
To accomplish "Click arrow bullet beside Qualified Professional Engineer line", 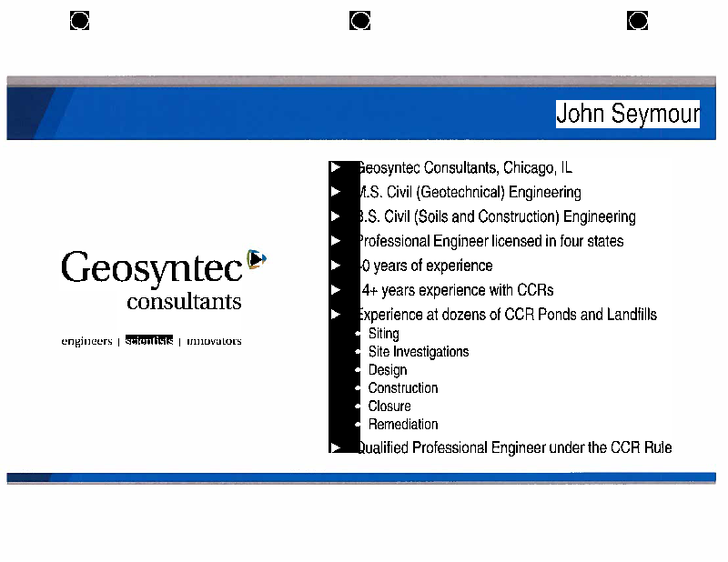I will point(336,447).
